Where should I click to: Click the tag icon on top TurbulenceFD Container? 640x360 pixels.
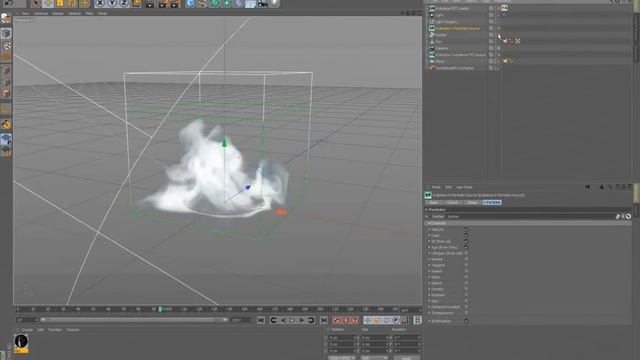[x=504, y=8]
